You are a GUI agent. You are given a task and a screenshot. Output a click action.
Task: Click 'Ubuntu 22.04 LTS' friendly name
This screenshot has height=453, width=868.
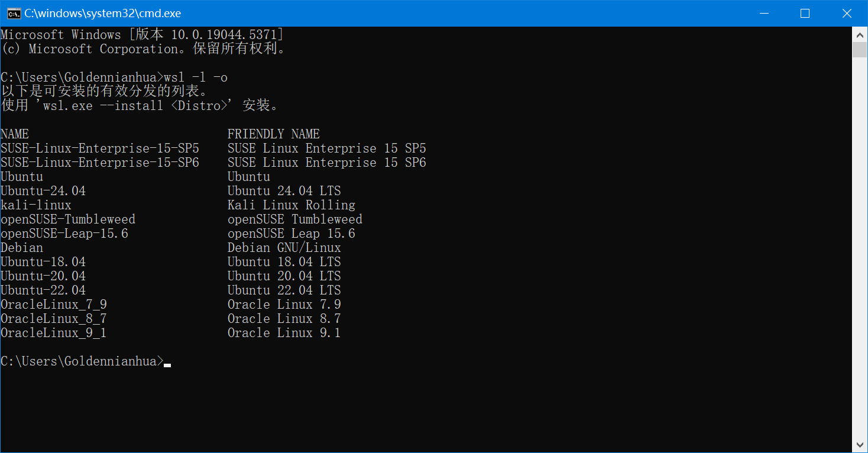click(x=284, y=290)
